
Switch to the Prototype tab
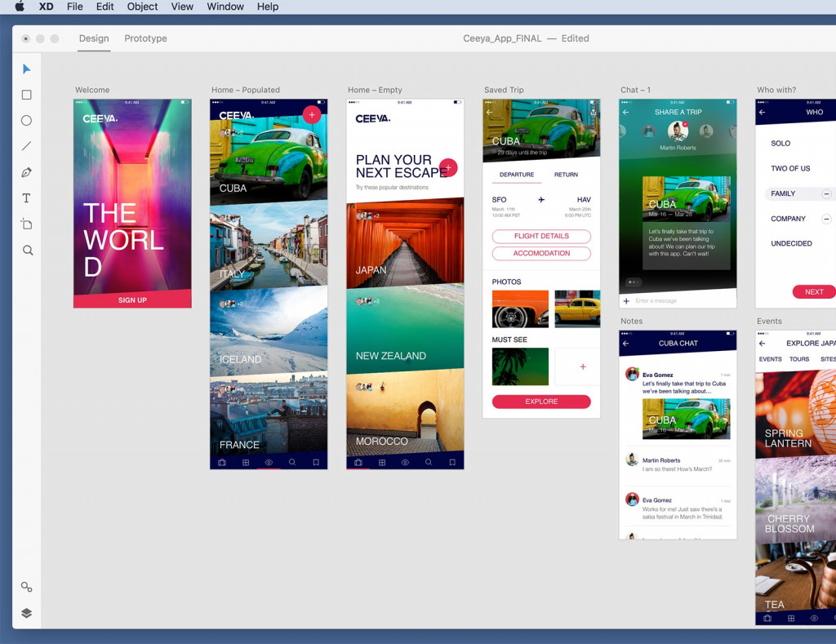(x=145, y=38)
